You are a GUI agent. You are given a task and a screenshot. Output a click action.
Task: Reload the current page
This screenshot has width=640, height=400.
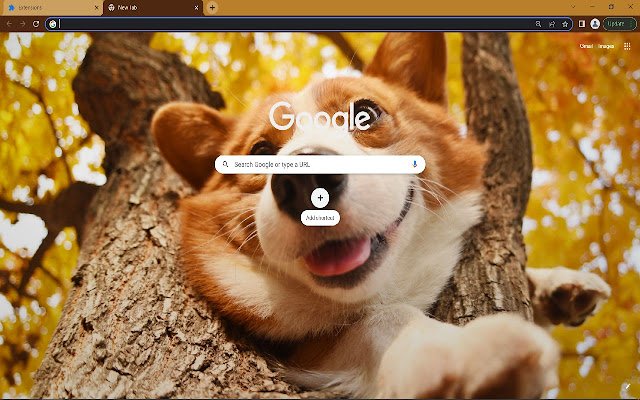pyautogui.click(x=36, y=23)
